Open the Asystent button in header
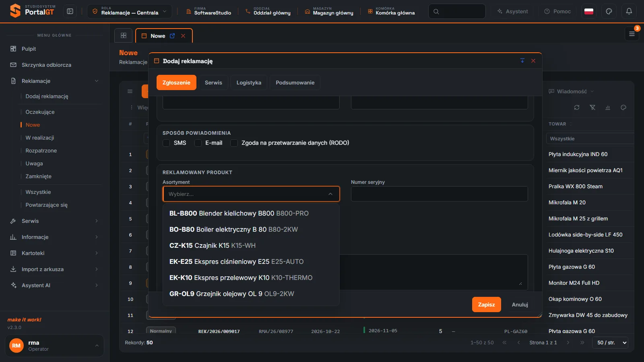This screenshot has width=644, height=362. (512, 11)
